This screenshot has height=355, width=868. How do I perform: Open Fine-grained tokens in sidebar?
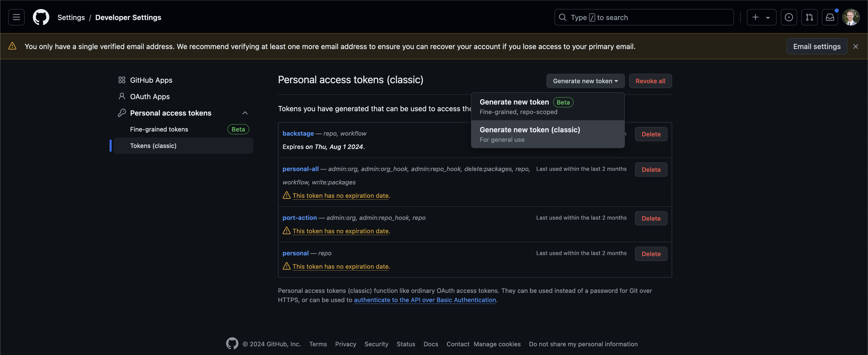[159, 129]
